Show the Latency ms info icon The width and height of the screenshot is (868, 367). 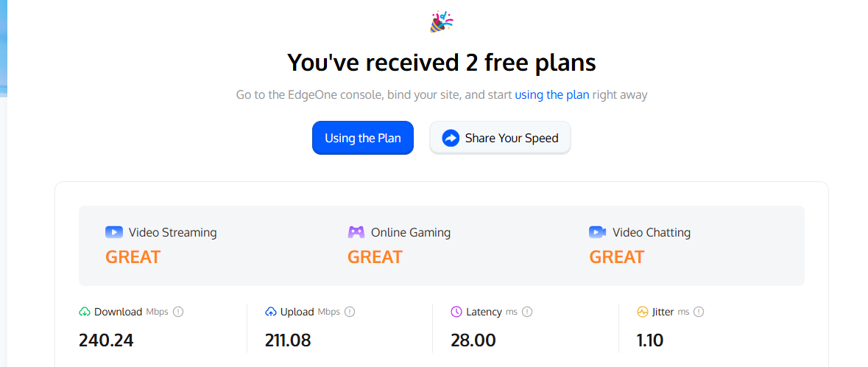click(527, 312)
